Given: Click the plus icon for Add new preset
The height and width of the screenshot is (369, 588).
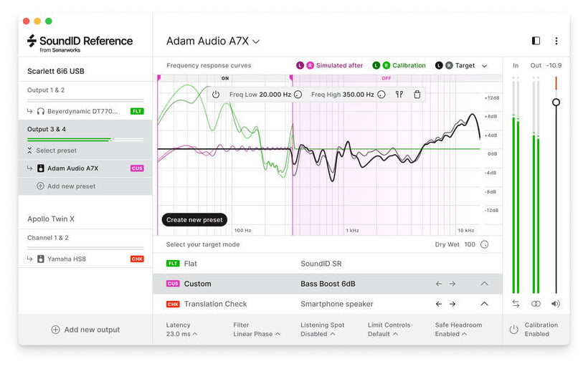Looking at the screenshot, I should point(40,186).
